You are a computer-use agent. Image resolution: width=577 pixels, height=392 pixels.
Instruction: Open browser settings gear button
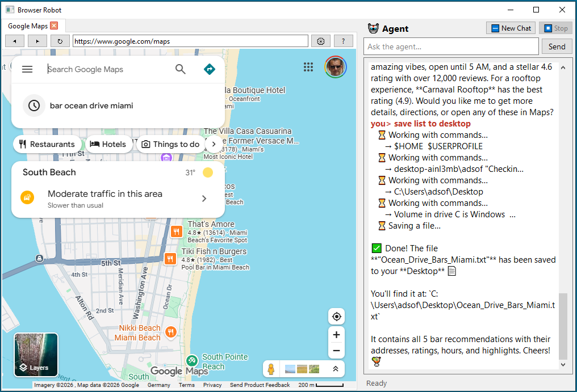pos(320,41)
